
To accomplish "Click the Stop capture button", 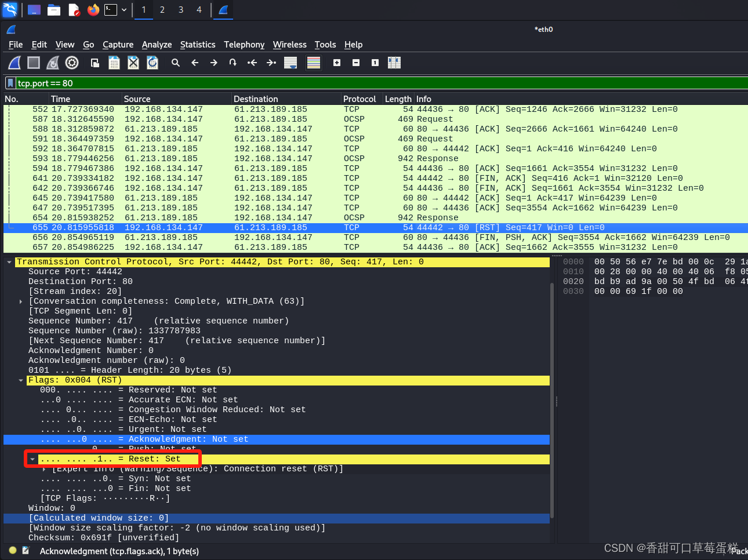I will [x=33, y=63].
